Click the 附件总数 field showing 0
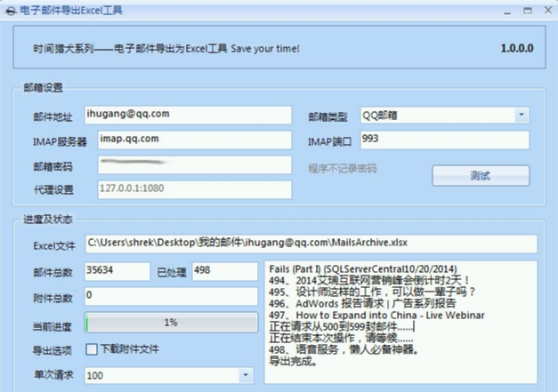 tap(171, 296)
